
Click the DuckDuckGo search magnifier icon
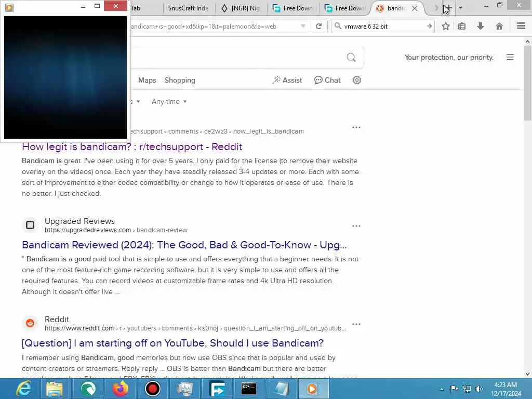pyautogui.click(x=351, y=57)
